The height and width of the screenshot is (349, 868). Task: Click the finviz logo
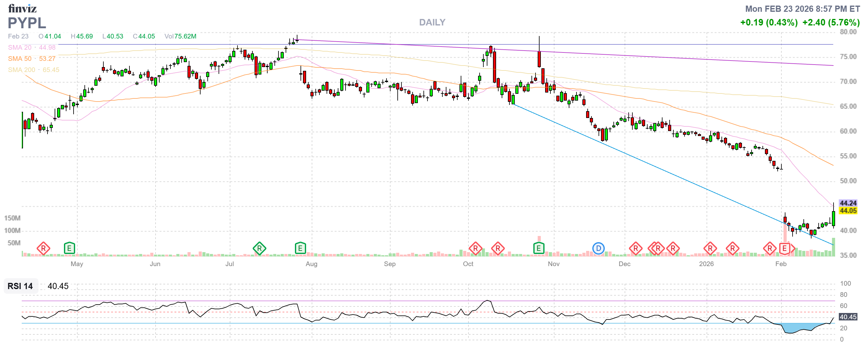(22, 8)
